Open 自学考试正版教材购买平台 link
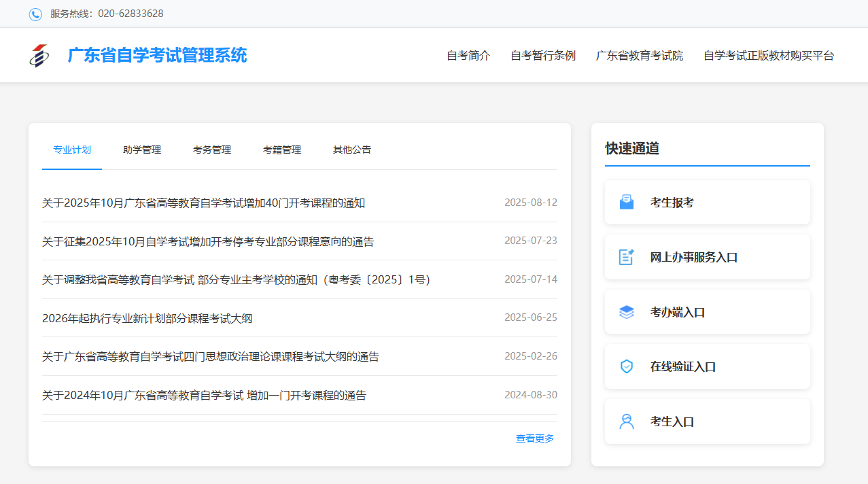Image resolution: width=868 pixels, height=484 pixels. point(768,56)
